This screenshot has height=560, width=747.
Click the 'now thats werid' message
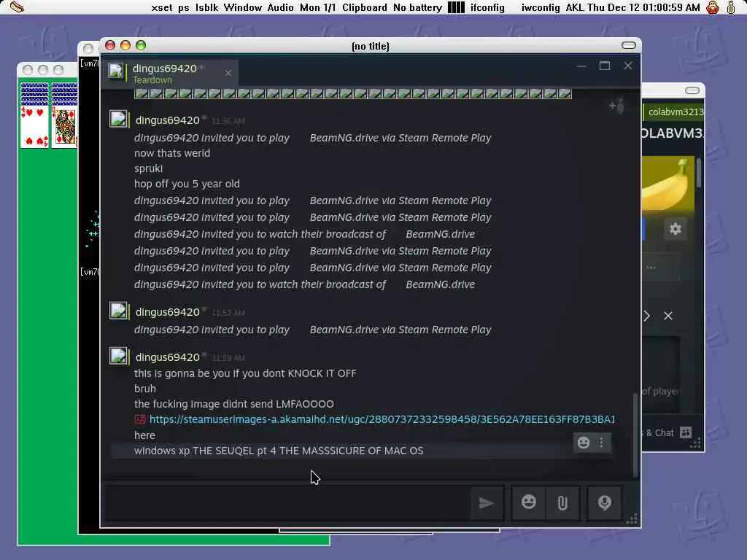pyautogui.click(x=172, y=153)
